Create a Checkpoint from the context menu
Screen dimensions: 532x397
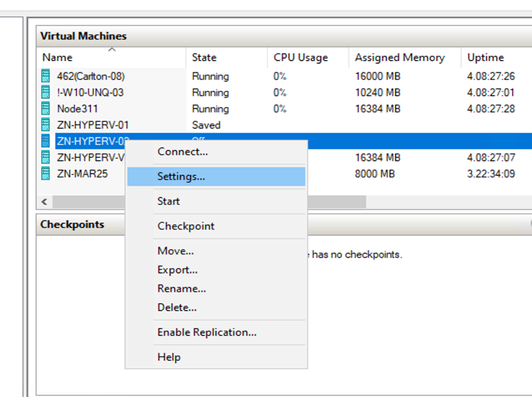pos(185,226)
